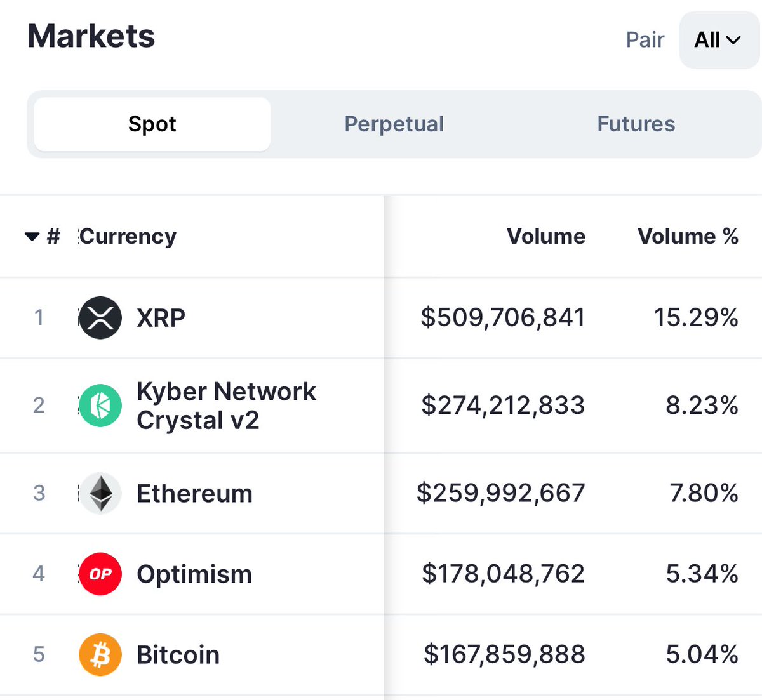Click the red Optimism OP logo
Viewport: 762px width, 700px height.
pos(100,574)
